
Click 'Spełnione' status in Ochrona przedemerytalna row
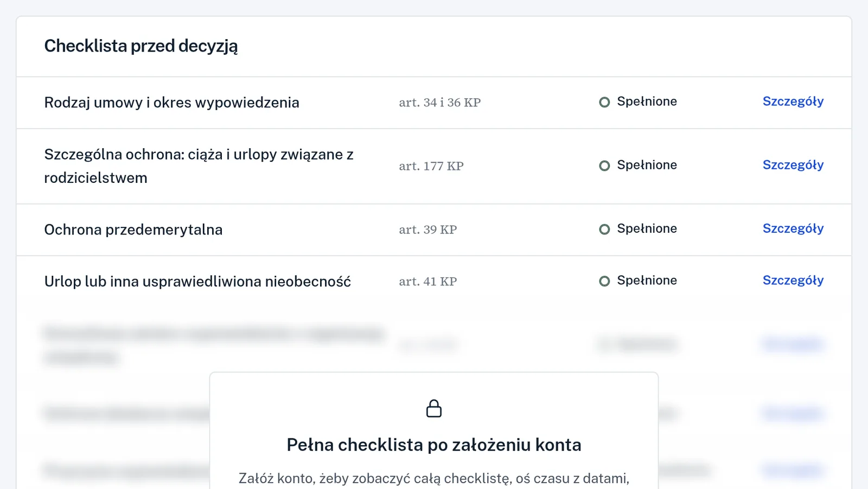[x=647, y=228]
